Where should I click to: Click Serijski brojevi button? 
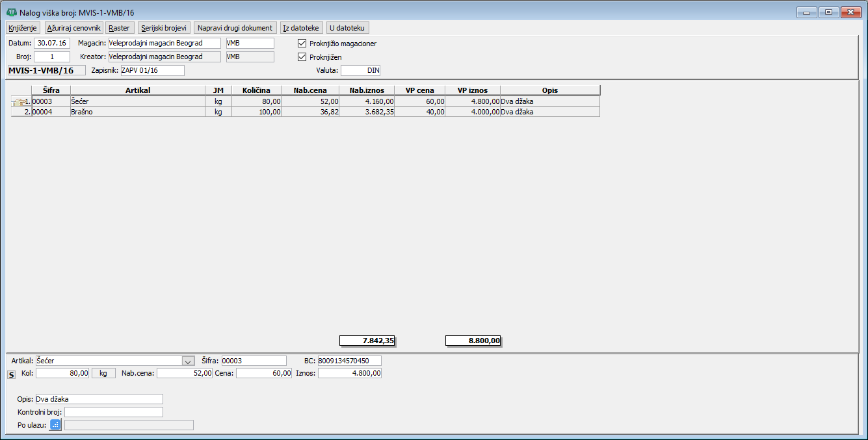164,28
